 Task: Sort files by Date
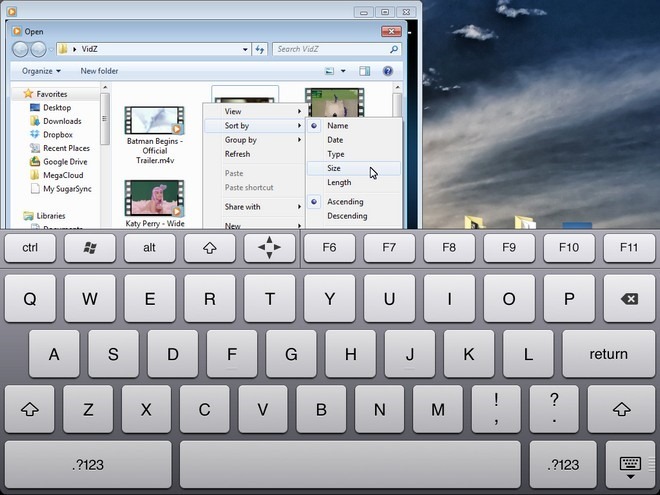354,140
